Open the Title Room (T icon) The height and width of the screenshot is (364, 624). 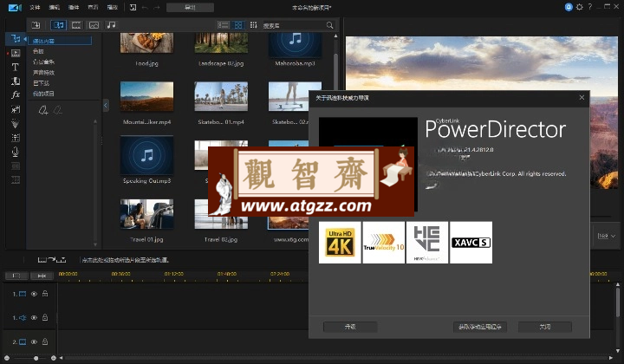15,67
